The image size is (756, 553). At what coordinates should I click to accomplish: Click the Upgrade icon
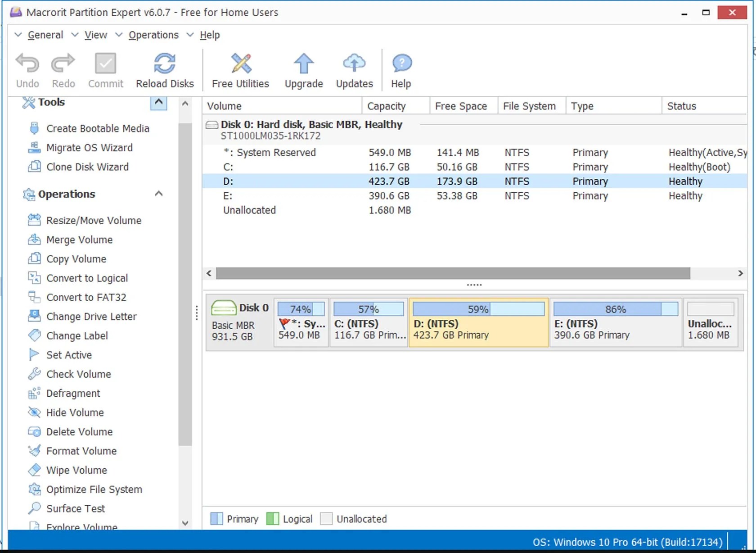pyautogui.click(x=303, y=70)
